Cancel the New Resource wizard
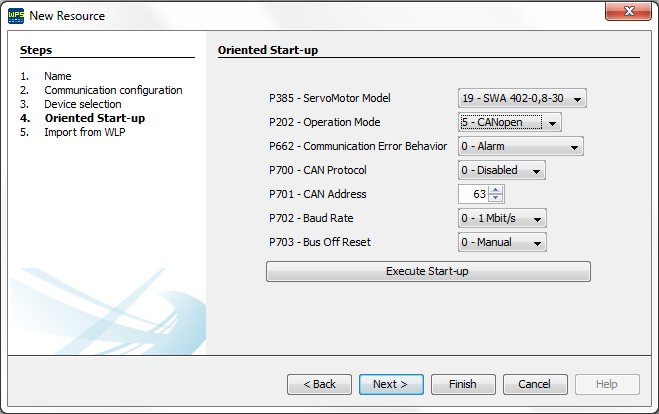This screenshot has width=659, height=414. pos(534,384)
